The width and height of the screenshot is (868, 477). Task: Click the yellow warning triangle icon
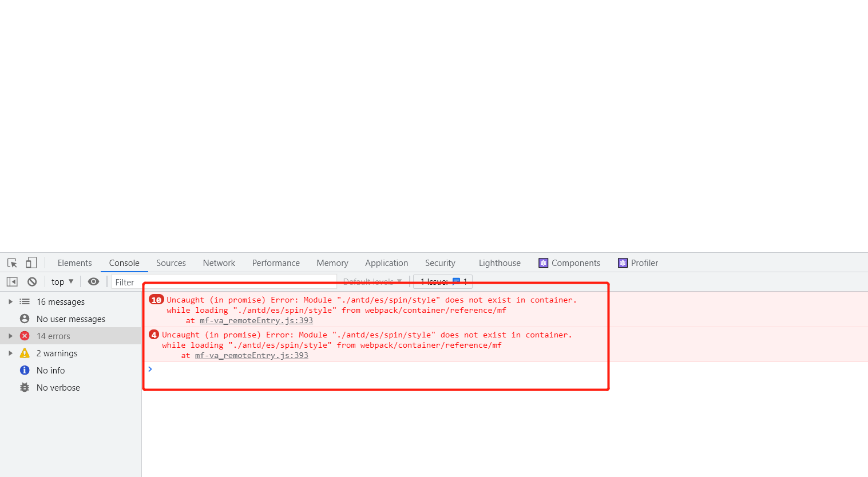click(25, 353)
